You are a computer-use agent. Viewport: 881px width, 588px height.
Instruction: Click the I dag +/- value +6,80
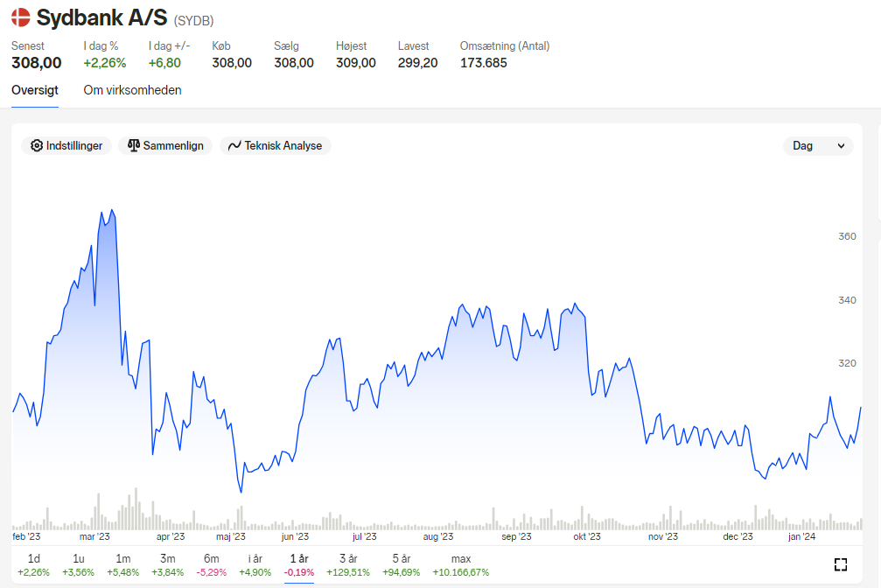point(164,63)
